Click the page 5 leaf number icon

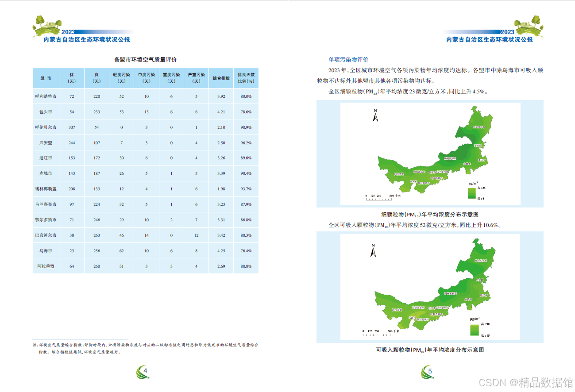(x=428, y=372)
